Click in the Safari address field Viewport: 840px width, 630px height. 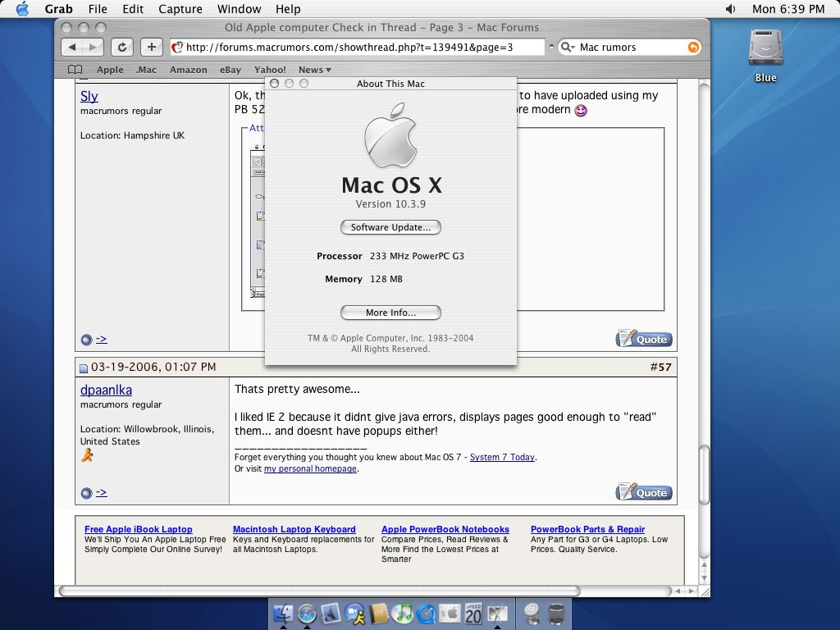(357, 47)
